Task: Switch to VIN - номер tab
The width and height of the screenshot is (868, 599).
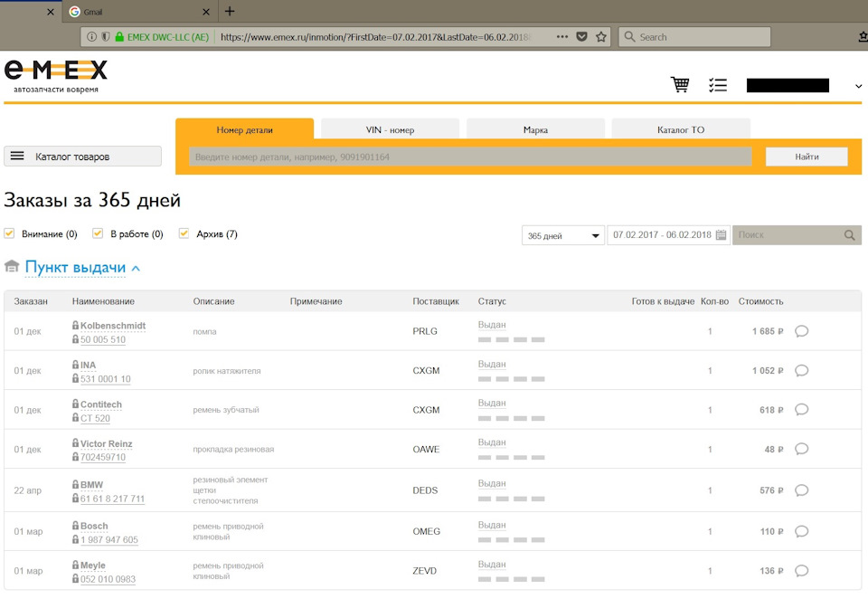Action: coord(390,129)
